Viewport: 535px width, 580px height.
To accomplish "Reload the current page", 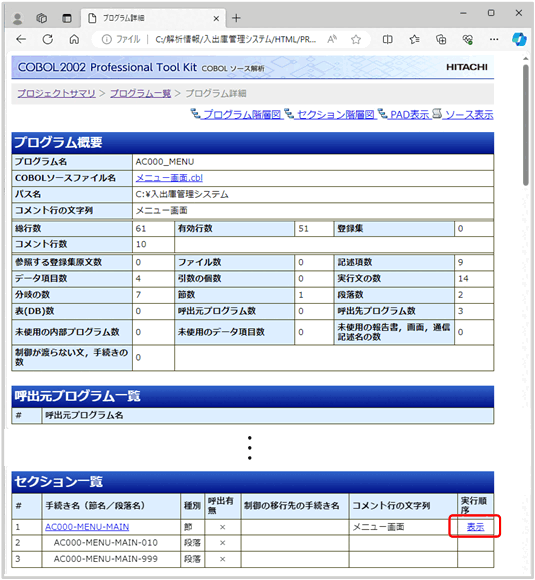I will [48, 39].
